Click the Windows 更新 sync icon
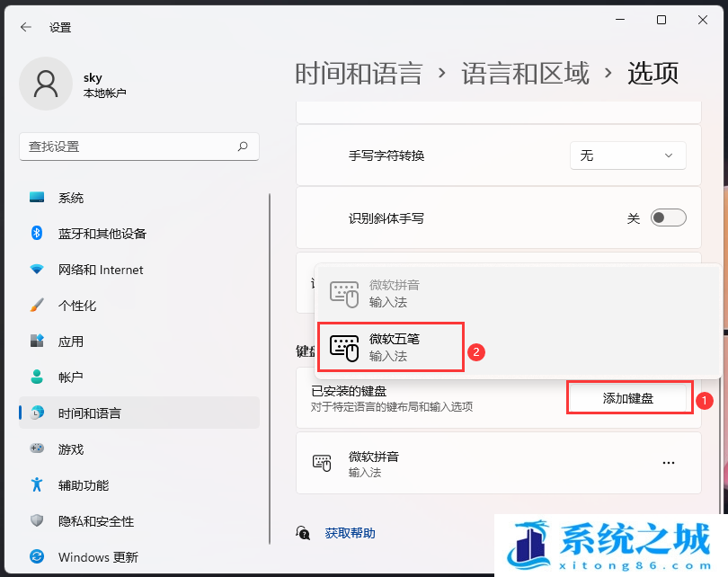 [37, 556]
